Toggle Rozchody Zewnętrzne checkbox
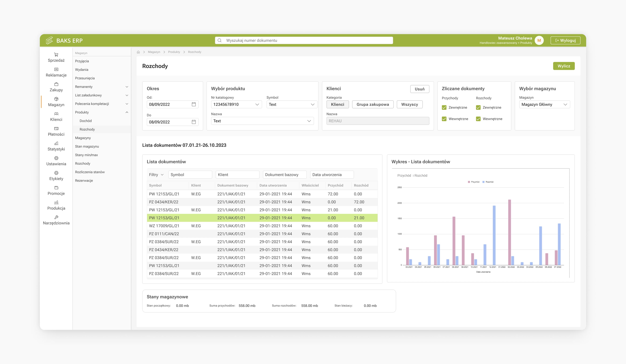This screenshot has width=626, height=364. 478,108
